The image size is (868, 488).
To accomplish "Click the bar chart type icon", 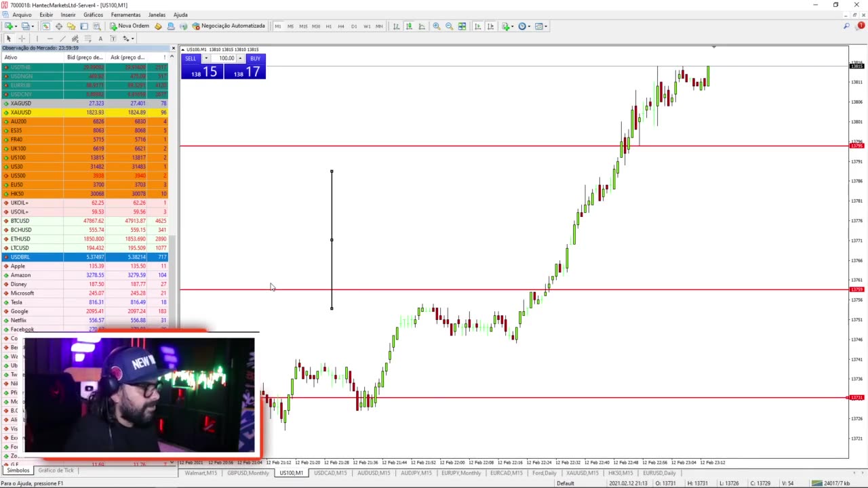I will tap(396, 26).
